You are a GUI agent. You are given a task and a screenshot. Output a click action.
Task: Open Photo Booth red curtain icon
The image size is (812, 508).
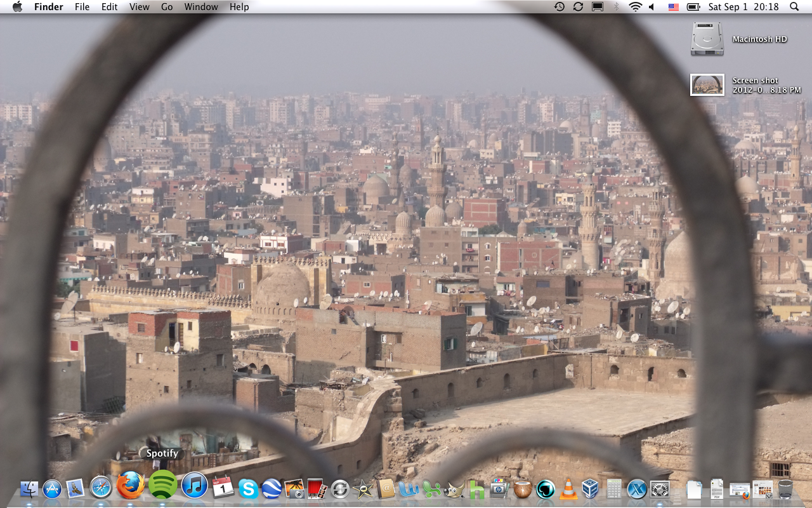317,489
